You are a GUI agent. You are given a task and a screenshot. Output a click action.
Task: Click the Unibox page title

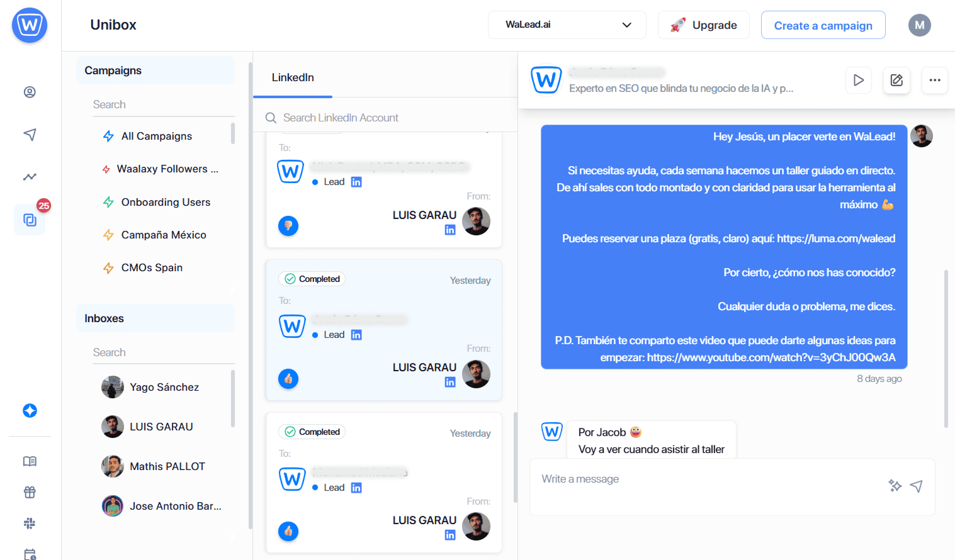point(113,25)
